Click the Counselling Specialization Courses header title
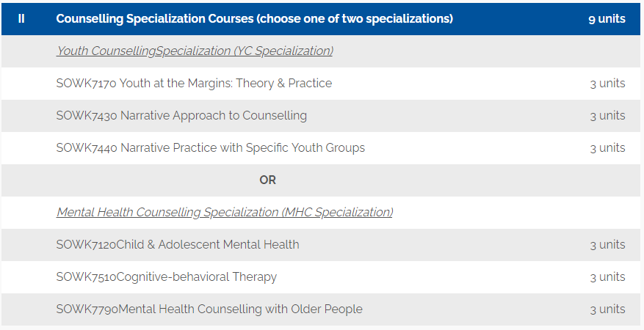This screenshot has width=644, height=330. 255,19
